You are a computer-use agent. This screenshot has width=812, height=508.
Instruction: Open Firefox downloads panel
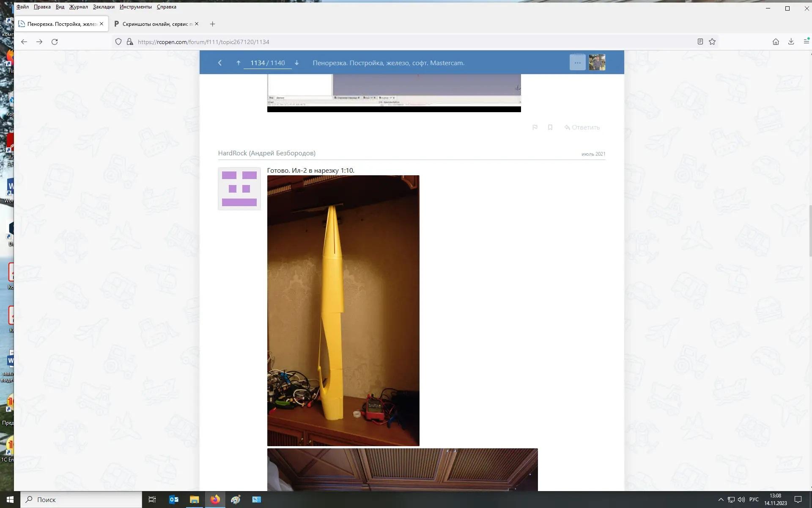(791, 41)
